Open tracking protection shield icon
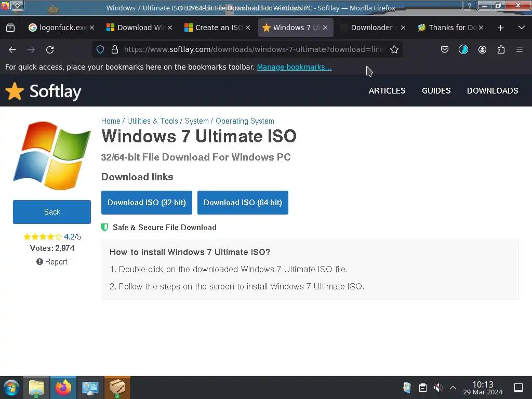 click(x=100, y=49)
